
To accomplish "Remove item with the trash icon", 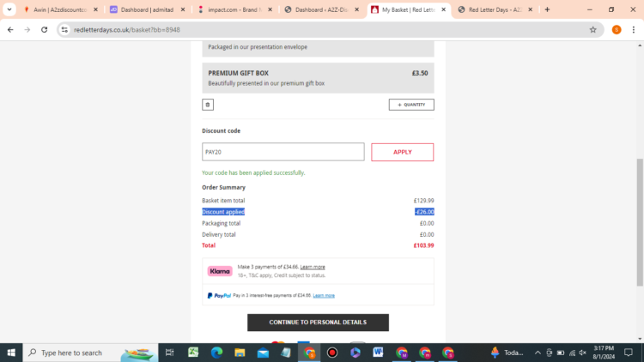I will (208, 105).
